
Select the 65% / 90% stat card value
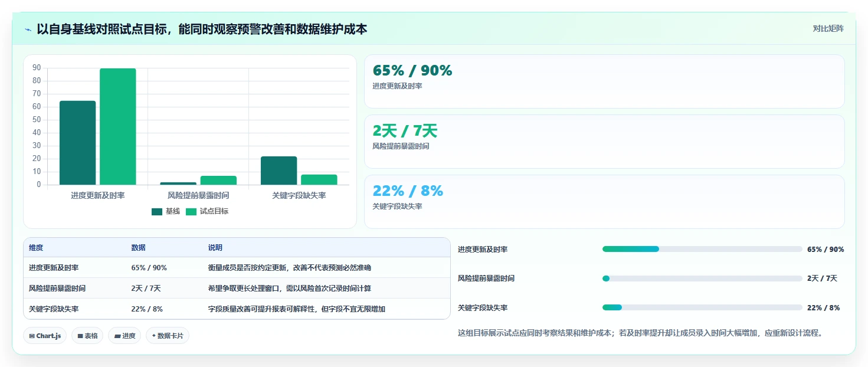point(412,71)
